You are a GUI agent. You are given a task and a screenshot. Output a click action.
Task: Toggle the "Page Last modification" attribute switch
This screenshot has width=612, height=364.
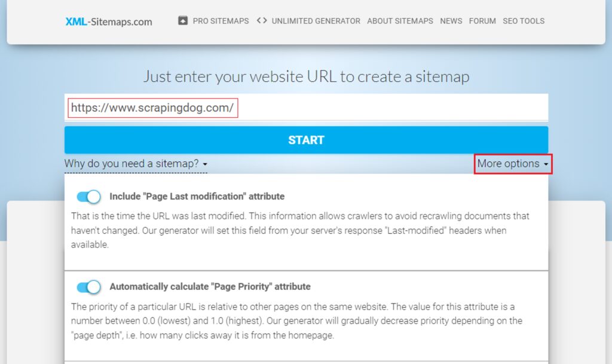tap(88, 197)
